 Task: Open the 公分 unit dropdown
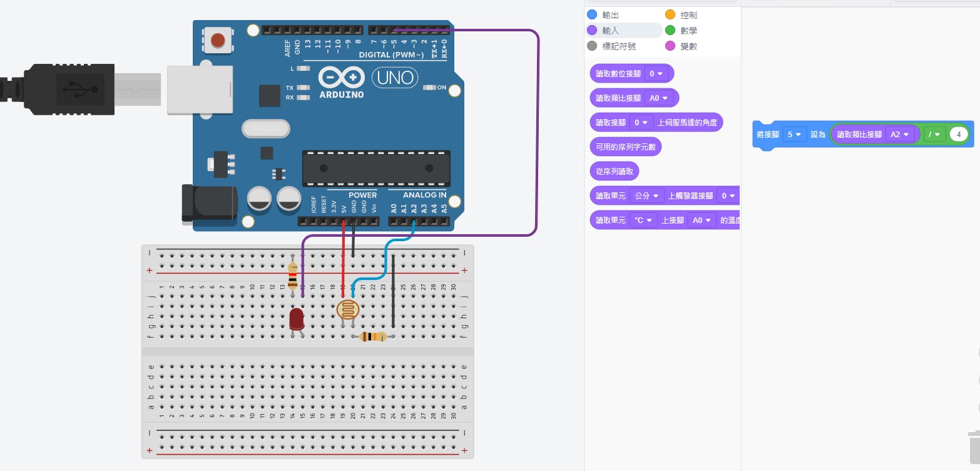tap(646, 195)
